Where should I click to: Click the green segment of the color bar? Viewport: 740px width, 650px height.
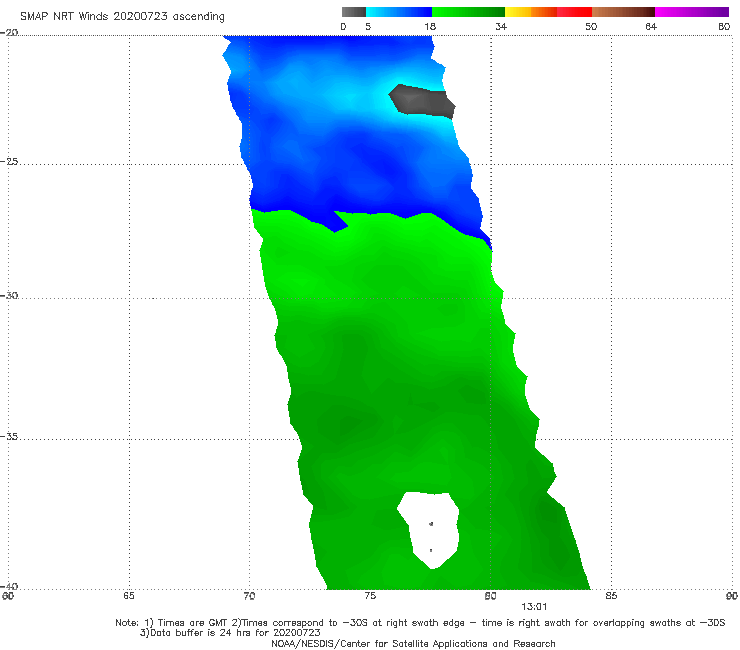point(468,12)
